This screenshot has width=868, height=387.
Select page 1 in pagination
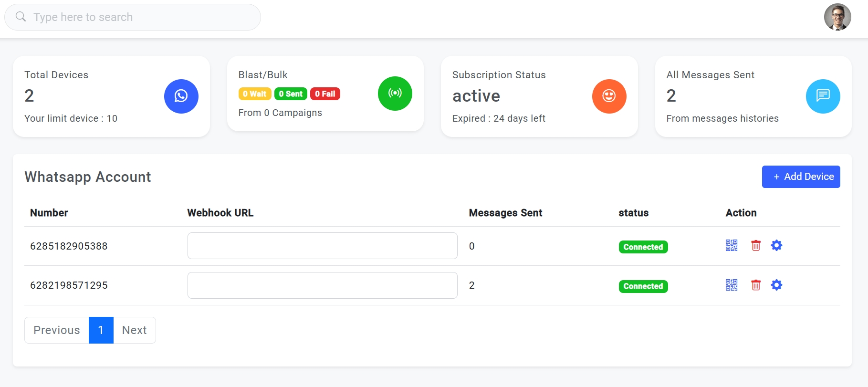[x=101, y=330]
